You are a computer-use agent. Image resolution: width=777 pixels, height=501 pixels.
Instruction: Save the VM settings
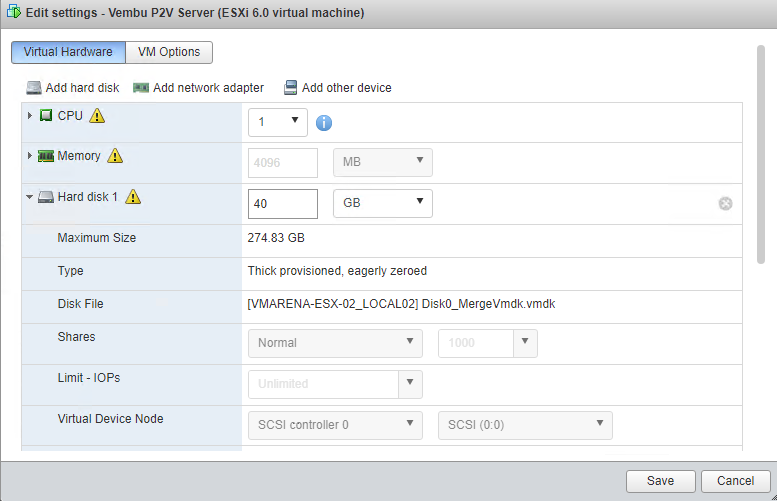click(661, 481)
